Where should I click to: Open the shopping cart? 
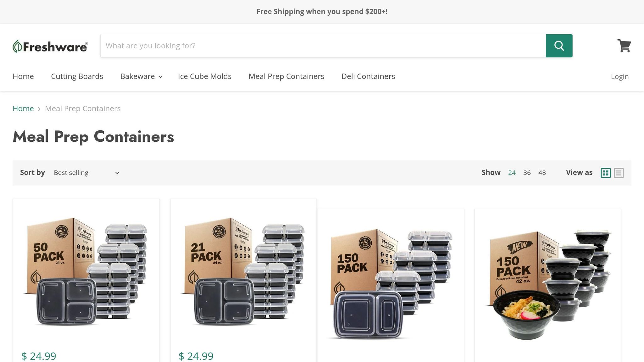coord(624,46)
